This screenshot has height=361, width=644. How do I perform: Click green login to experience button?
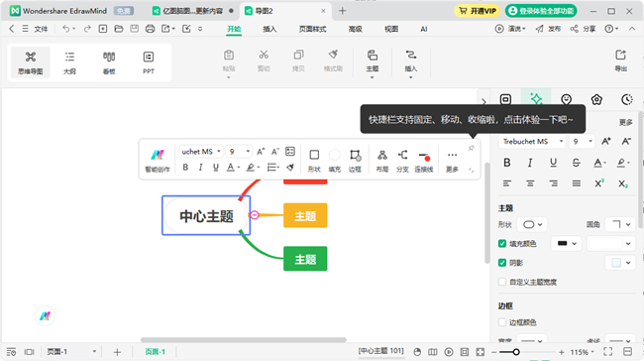click(541, 11)
